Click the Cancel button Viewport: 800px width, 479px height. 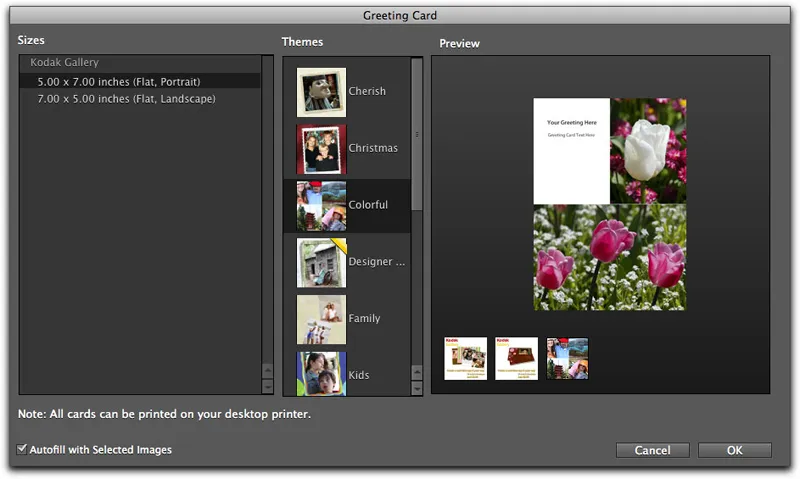[653, 450]
